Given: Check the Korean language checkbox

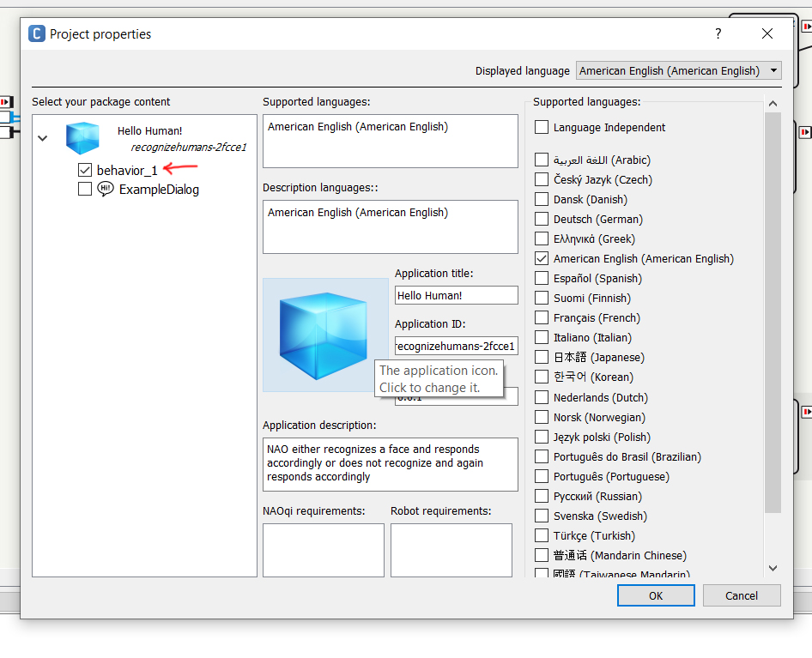Looking at the screenshot, I should tap(541, 377).
